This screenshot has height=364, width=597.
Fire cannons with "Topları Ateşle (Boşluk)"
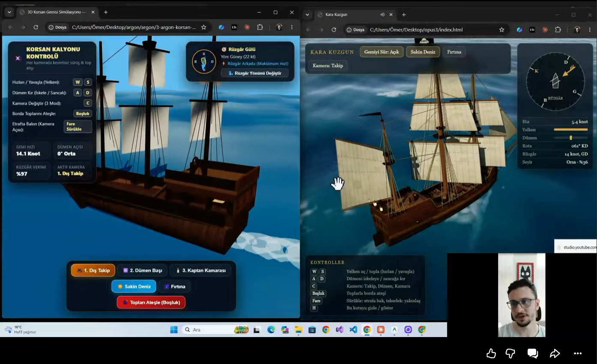(151, 302)
